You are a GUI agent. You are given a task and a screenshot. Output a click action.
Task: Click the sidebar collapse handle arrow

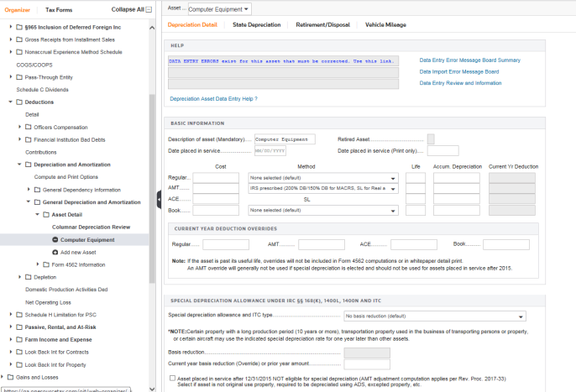pyautogui.click(x=158, y=198)
